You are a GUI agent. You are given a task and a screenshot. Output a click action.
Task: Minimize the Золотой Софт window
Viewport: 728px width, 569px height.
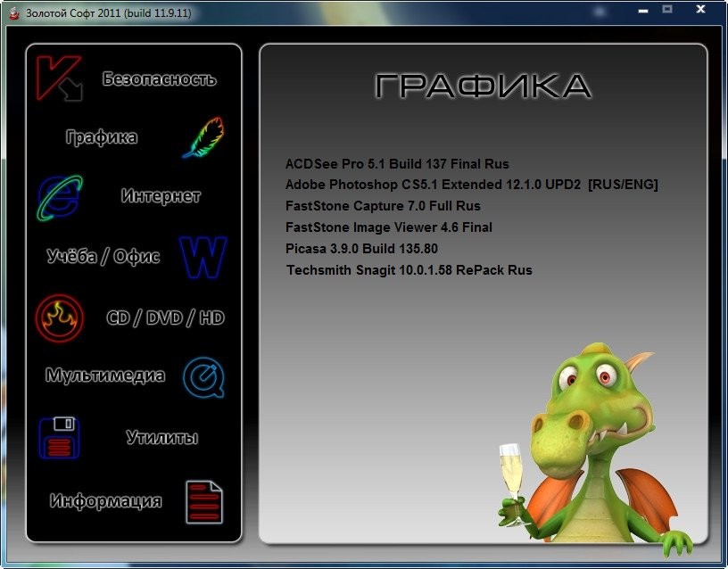643,10
